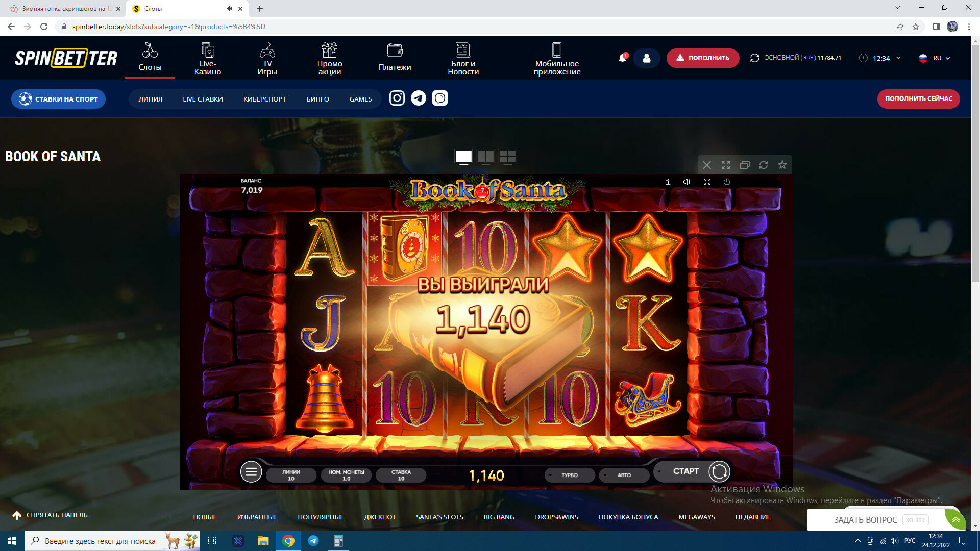Screen dimensions: 980x551
Task: Reload the game window icon
Action: point(763,165)
